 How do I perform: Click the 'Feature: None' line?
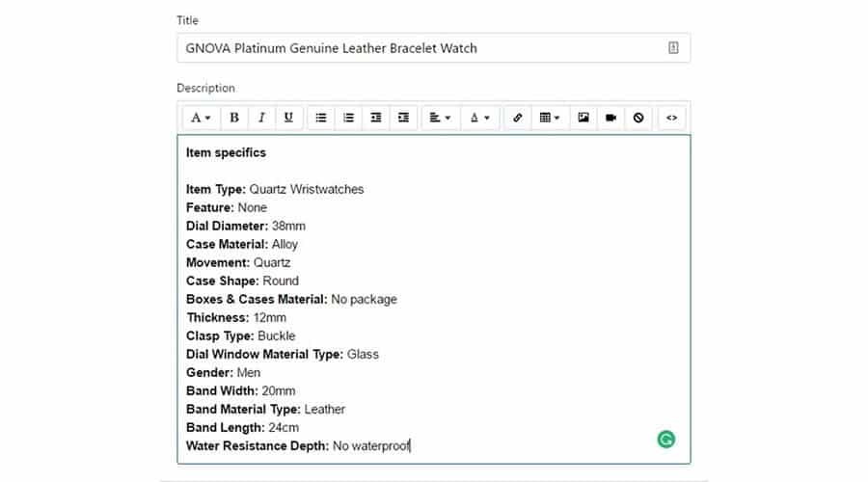click(227, 207)
